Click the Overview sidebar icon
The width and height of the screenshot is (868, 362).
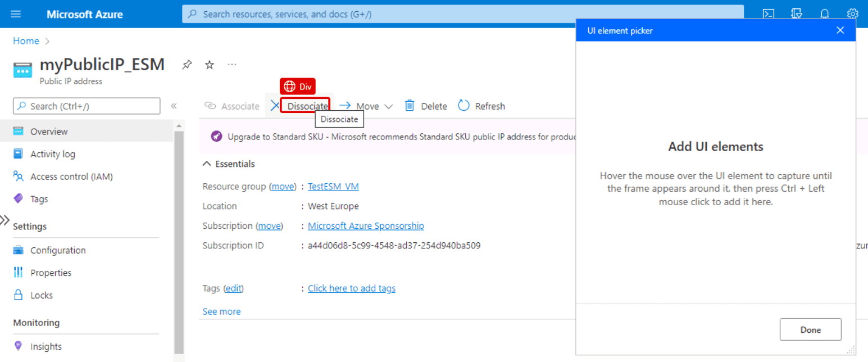(19, 131)
